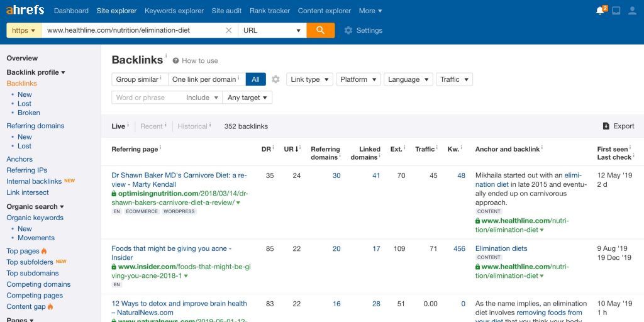Open the https protocol dropdown
This screenshot has height=322, width=644.
(24, 30)
